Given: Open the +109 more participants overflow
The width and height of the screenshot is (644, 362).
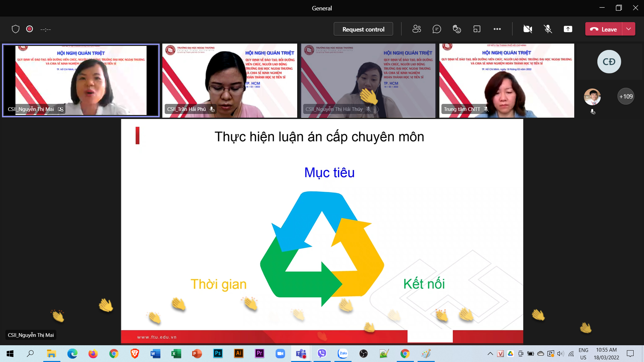Looking at the screenshot, I should coord(626,97).
